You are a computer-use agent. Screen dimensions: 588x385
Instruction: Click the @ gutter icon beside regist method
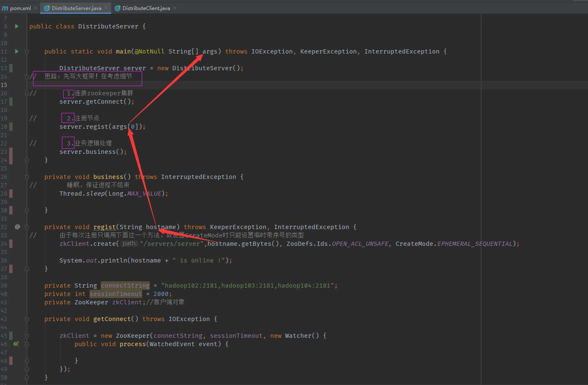point(17,227)
